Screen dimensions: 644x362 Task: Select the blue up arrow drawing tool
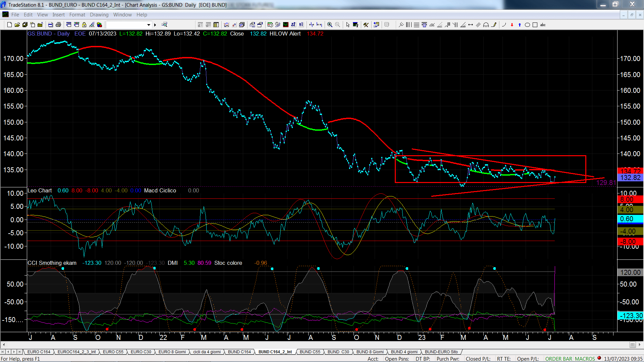tap(520, 25)
